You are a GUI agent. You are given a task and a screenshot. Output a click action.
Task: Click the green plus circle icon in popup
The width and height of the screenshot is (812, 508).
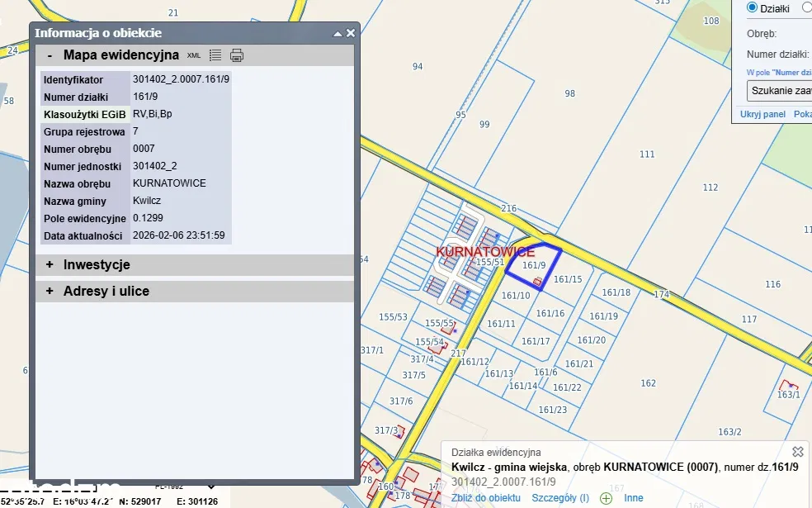click(606, 498)
